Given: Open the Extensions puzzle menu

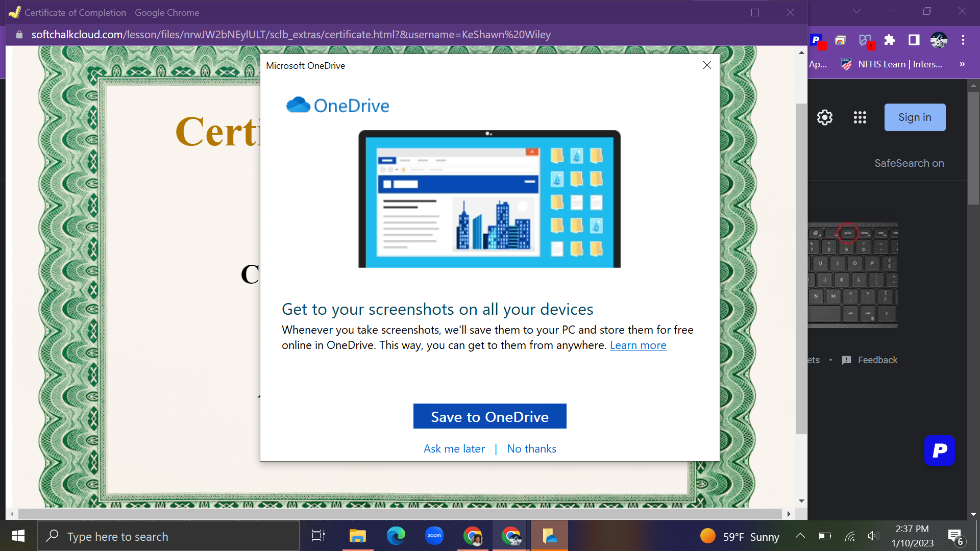Looking at the screenshot, I should click(890, 40).
